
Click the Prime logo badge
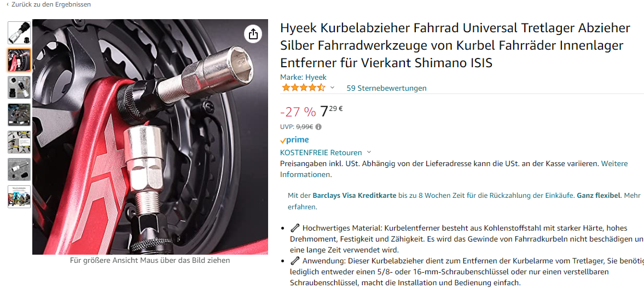pos(294,140)
